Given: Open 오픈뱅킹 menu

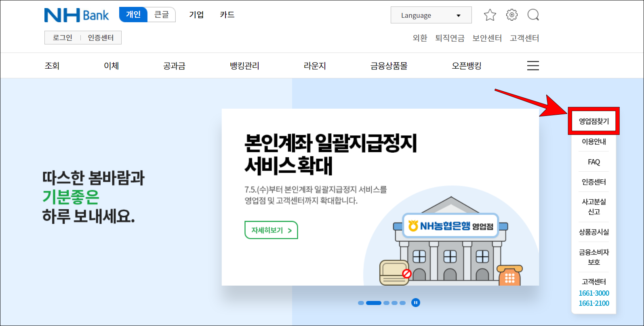Looking at the screenshot, I should pyautogui.click(x=467, y=66).
